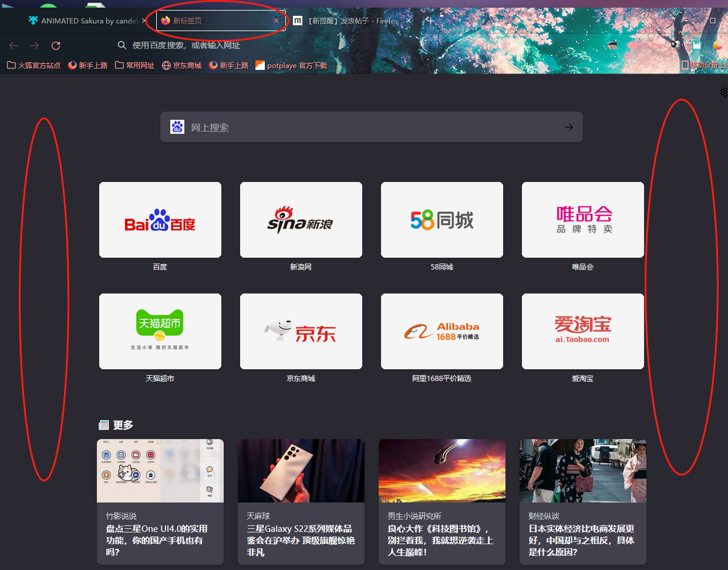Open the 竹影说说 One UI4.0 article
This screenshot has width=728, height=570.
click(x=160, y=502)
